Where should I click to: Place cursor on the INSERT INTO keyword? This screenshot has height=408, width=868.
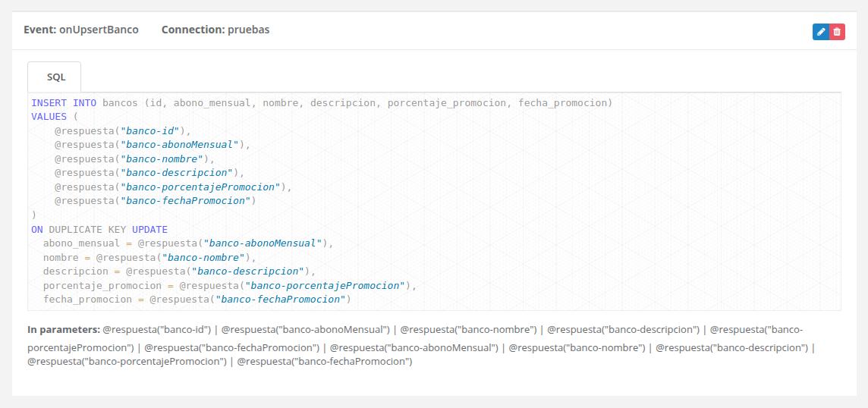[64, 103]
